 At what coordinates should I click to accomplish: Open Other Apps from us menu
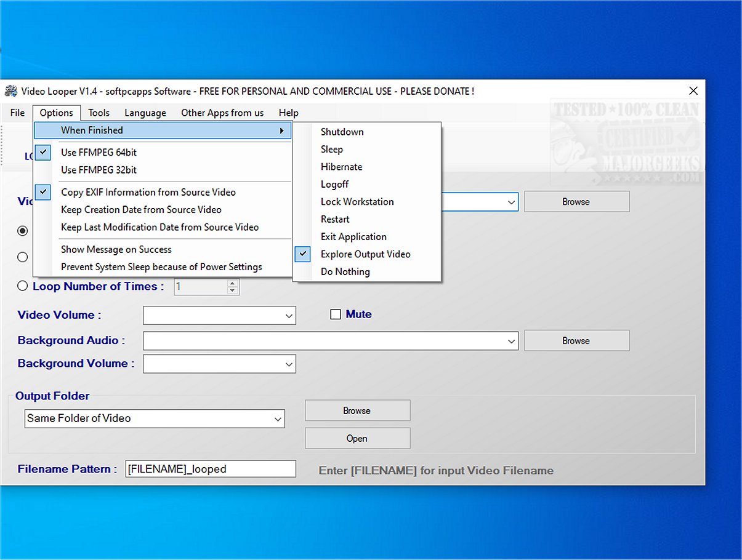coord(222,113)
